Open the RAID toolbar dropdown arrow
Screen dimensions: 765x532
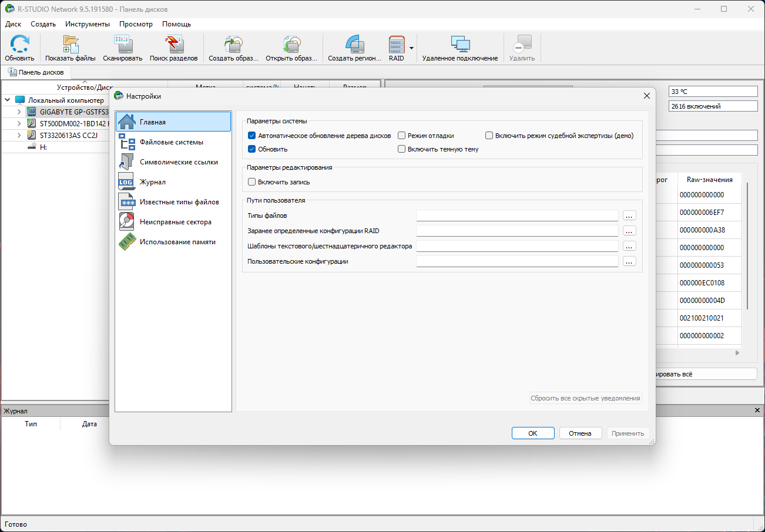412,48
